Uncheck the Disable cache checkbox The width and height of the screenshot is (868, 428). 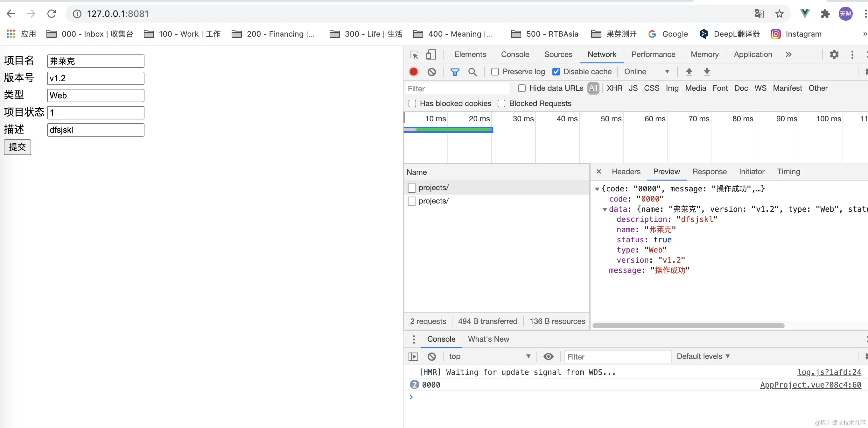[556, 72]
